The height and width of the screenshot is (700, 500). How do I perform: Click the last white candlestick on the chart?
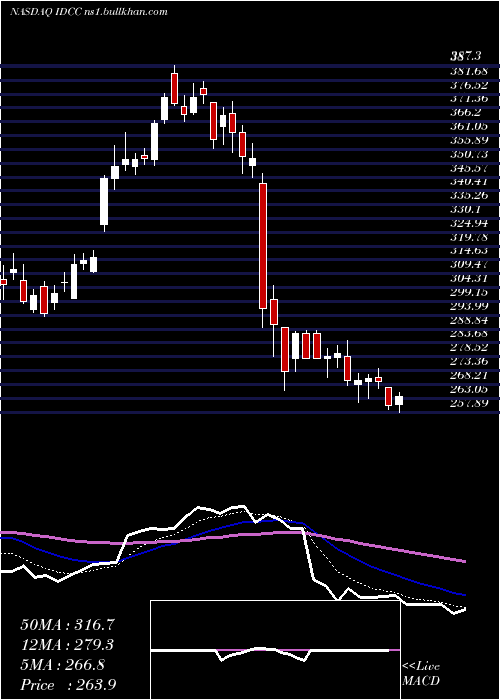pos(399,400)
